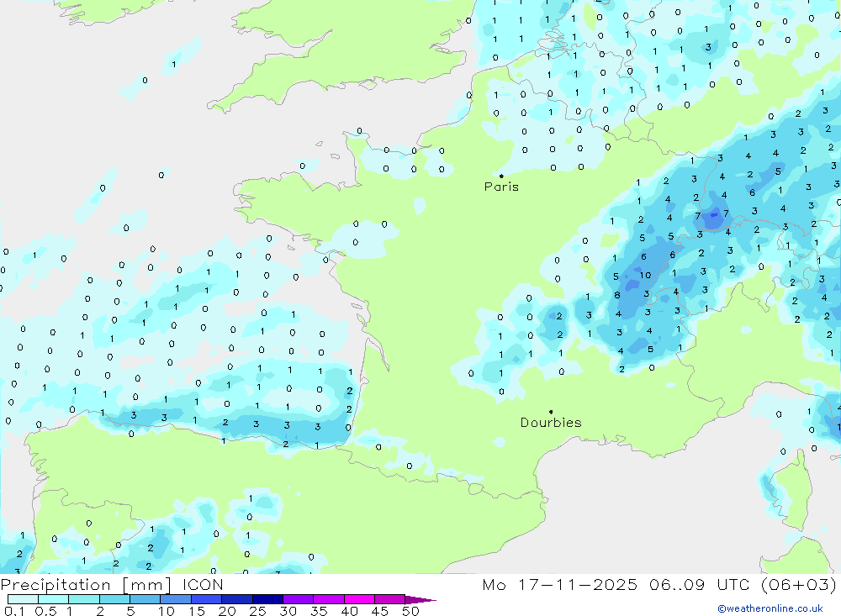Click the Paris location dot

pos(501,176)
